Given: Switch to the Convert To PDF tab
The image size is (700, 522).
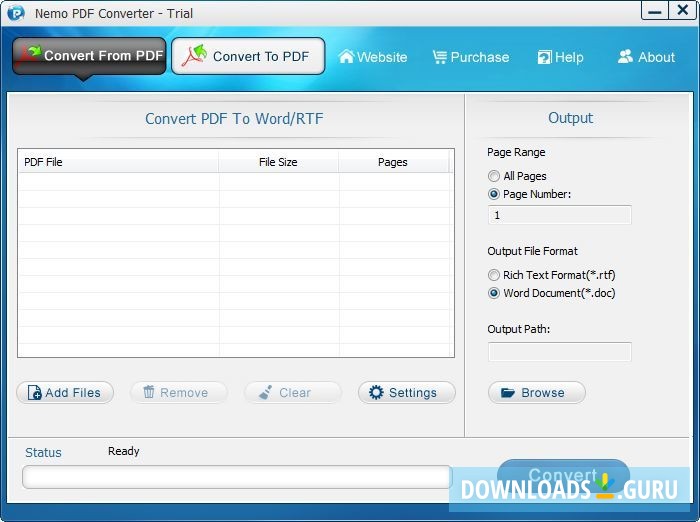Looking at the screenshot, I should 248,56.
